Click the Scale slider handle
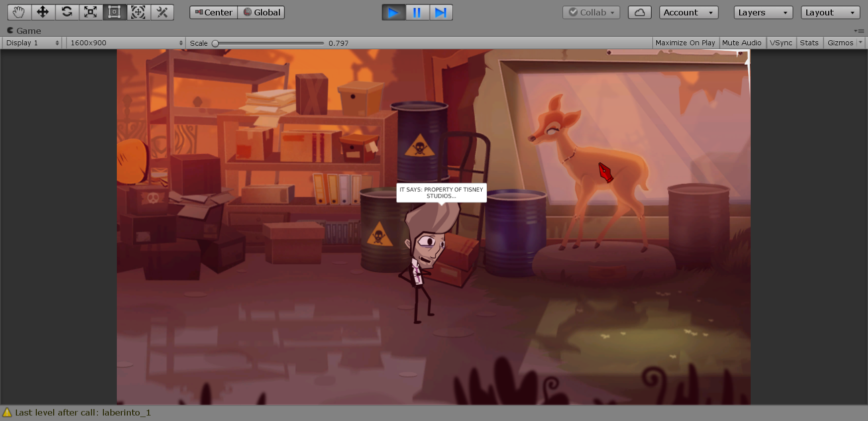Screen dimensions: 868x421 (x=215, y=43)
